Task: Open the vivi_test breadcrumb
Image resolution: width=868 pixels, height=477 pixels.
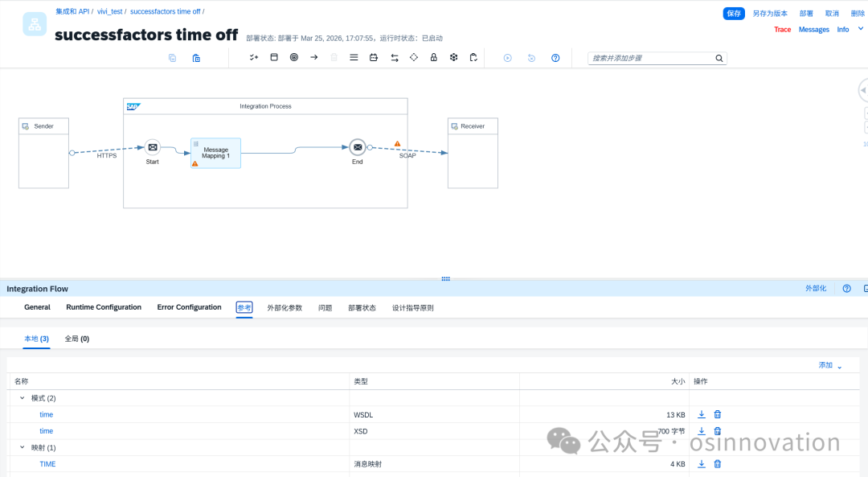Action: pyautogui.click(x=109, y=11)
